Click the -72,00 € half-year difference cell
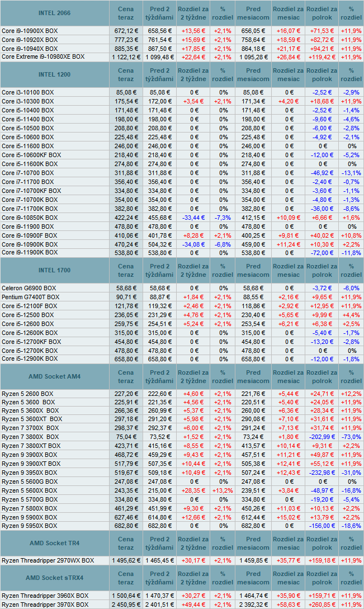Image resolution: width=364 pixels, height=609 pixels. (x=322, y=252)
